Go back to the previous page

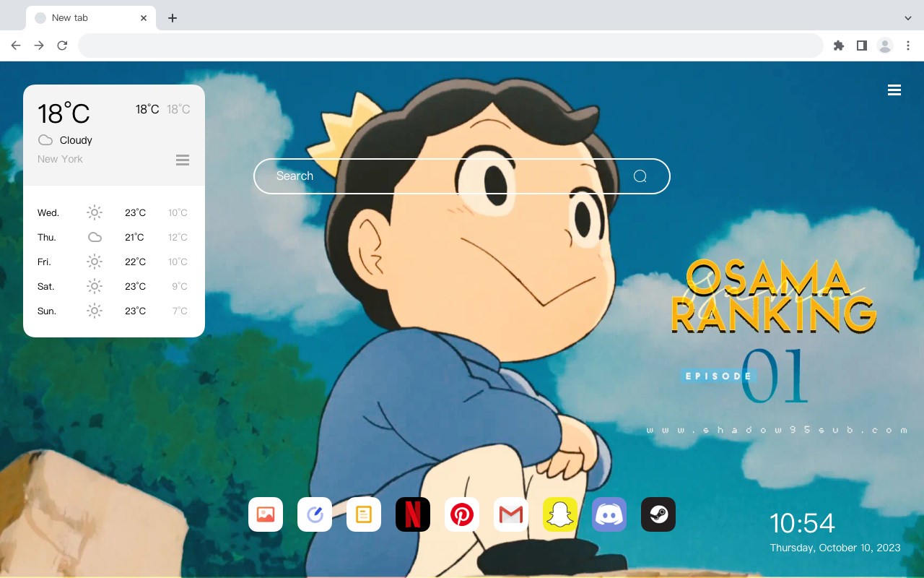click(16, 46)
